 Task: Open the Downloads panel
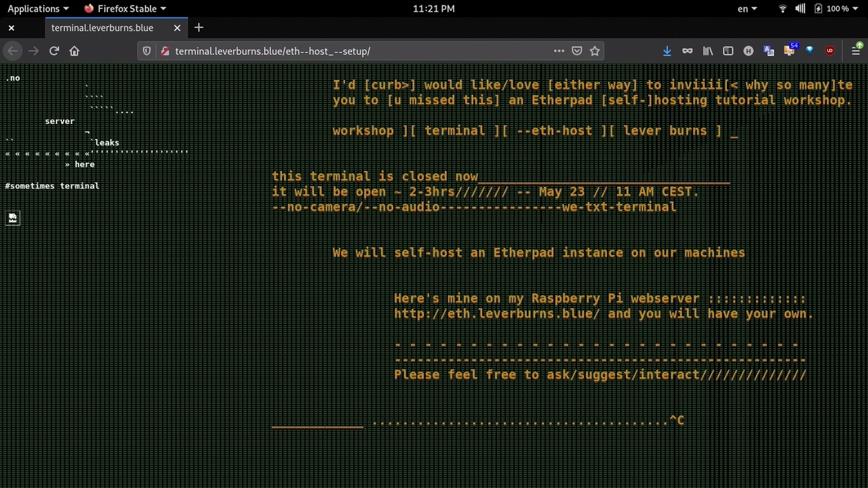point(667,51)
